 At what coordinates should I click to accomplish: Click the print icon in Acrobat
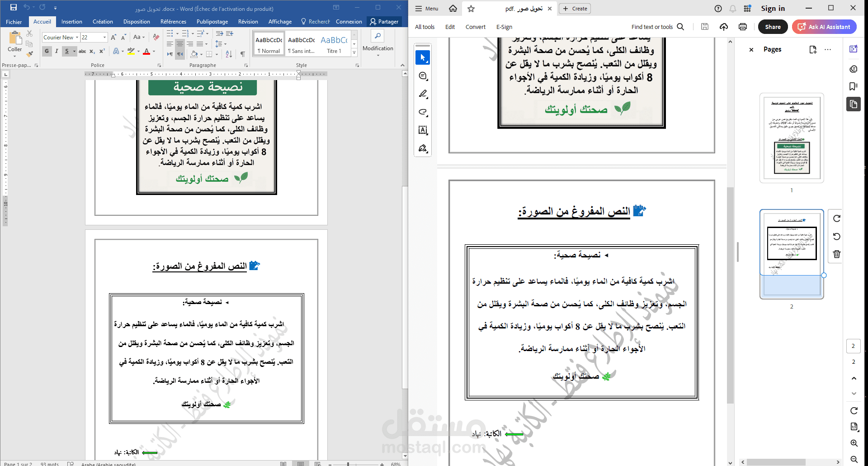click(x=743, y=27)
